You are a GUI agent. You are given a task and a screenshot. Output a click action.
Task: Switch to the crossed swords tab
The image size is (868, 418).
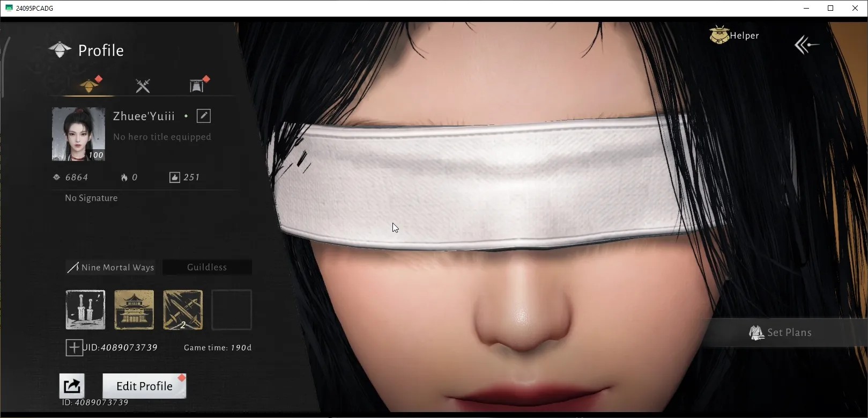click(x=143, y=85)
